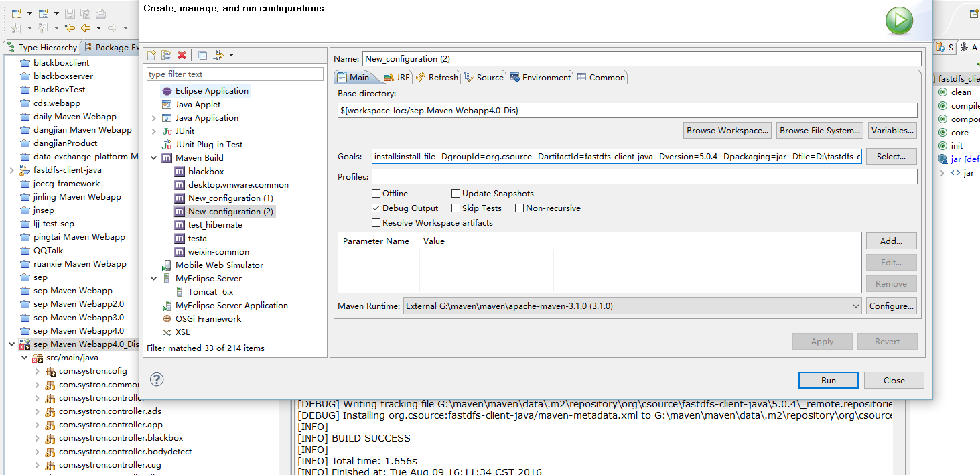Open the Type Hierarchy view tab
This screenshot has height=475, width=980.
click(x=42, y=47)
